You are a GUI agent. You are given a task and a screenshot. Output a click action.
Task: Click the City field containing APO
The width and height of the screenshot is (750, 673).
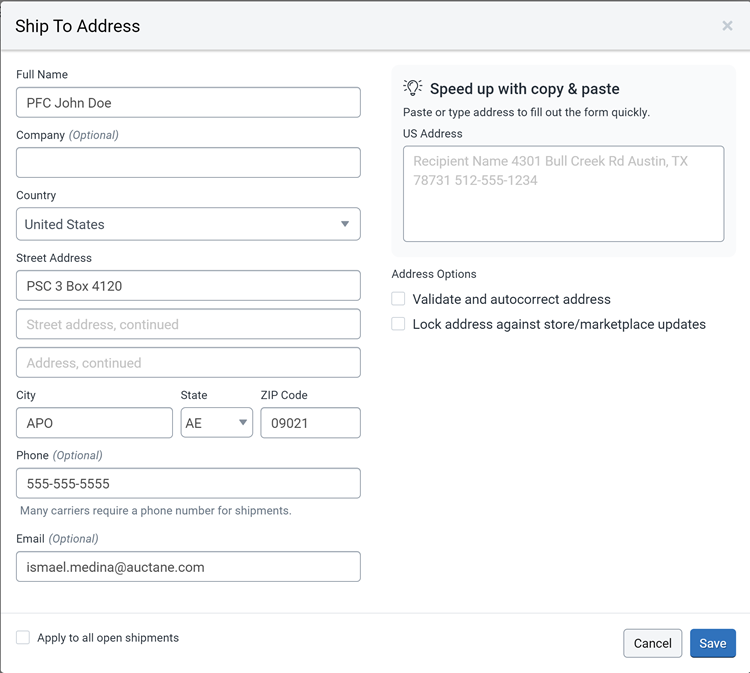(x=94, y=423)
